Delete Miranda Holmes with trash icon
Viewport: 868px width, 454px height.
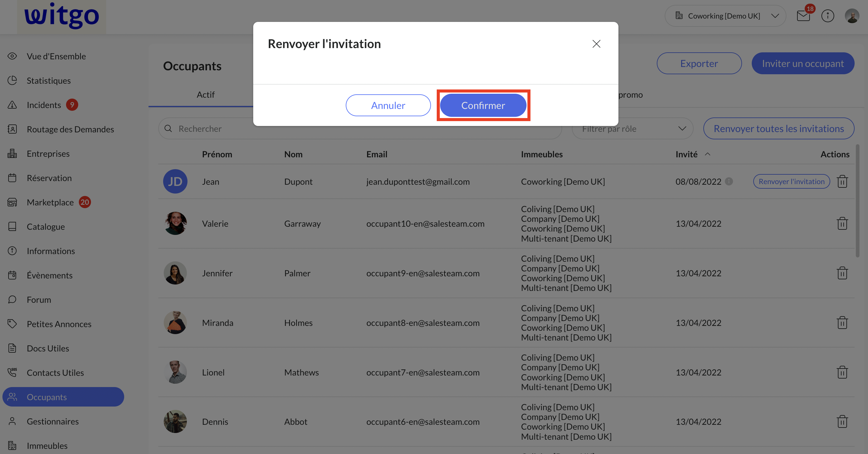point(842,323)
